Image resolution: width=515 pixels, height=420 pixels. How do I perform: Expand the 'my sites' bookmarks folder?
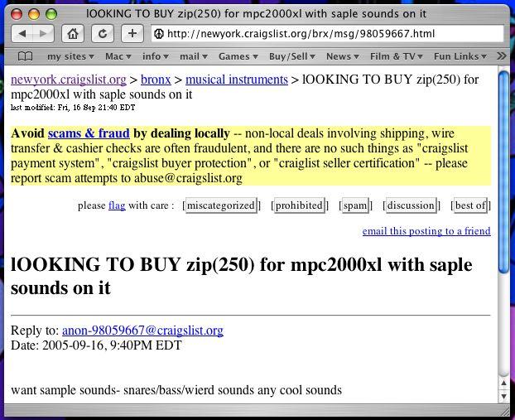pyautogui.click(x=70, y=56)
